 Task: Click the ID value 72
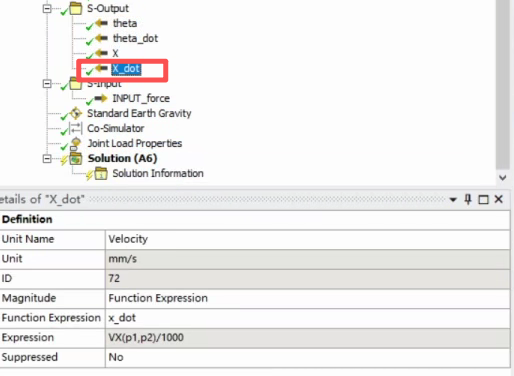pos(307,278)
